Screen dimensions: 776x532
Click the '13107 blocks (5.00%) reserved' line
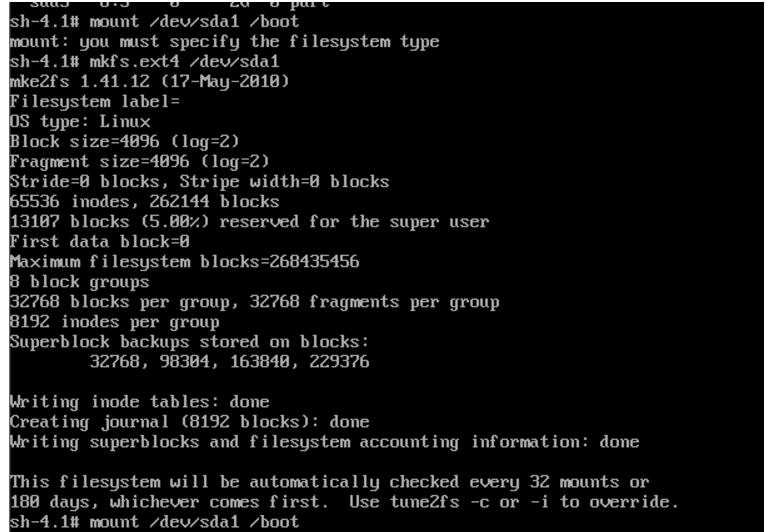[249, 222]
